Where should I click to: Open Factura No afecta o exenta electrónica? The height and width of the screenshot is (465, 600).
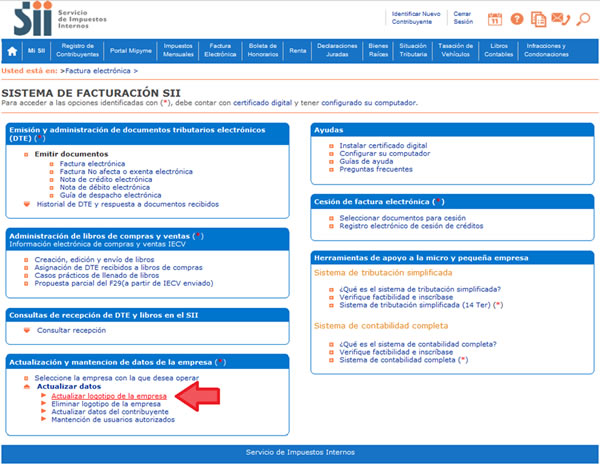click(126, 171)
